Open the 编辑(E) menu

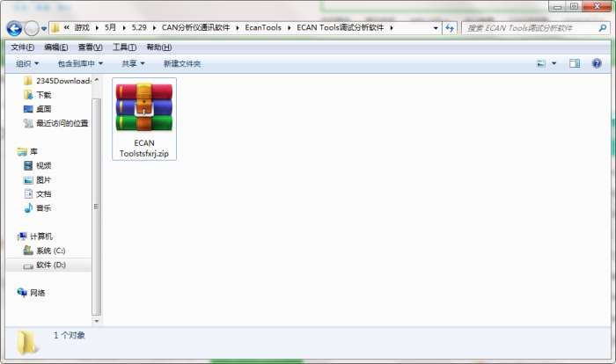click(x=55, y=47)
